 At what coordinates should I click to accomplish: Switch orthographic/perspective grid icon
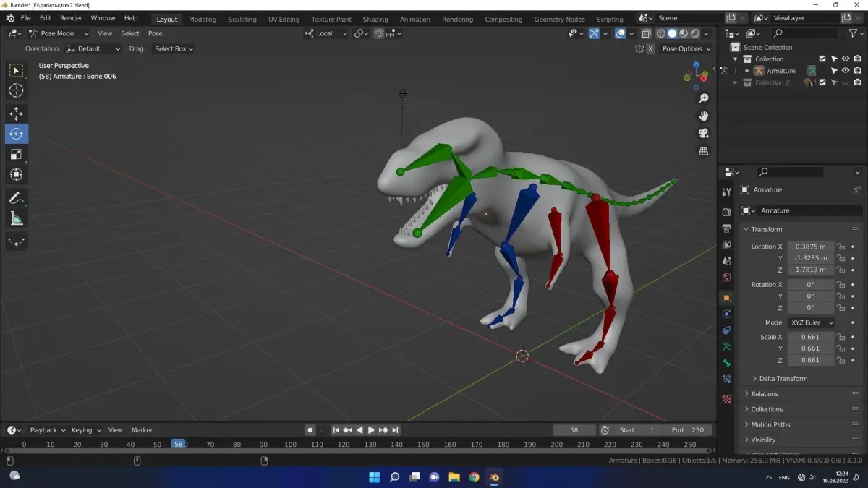click(x=703, y=151)
